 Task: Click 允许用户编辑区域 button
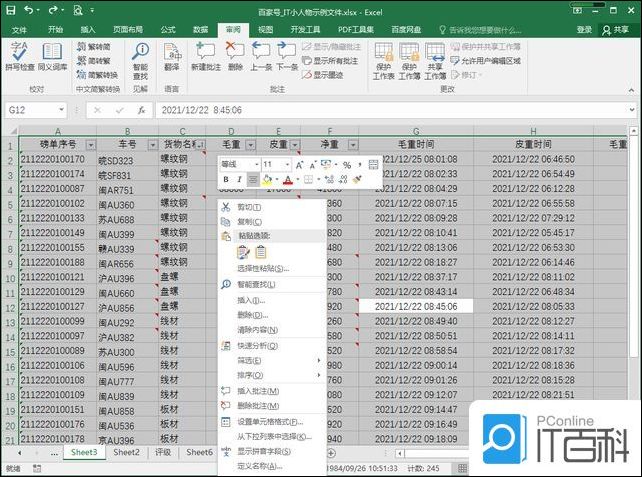[x=486, y=61]
